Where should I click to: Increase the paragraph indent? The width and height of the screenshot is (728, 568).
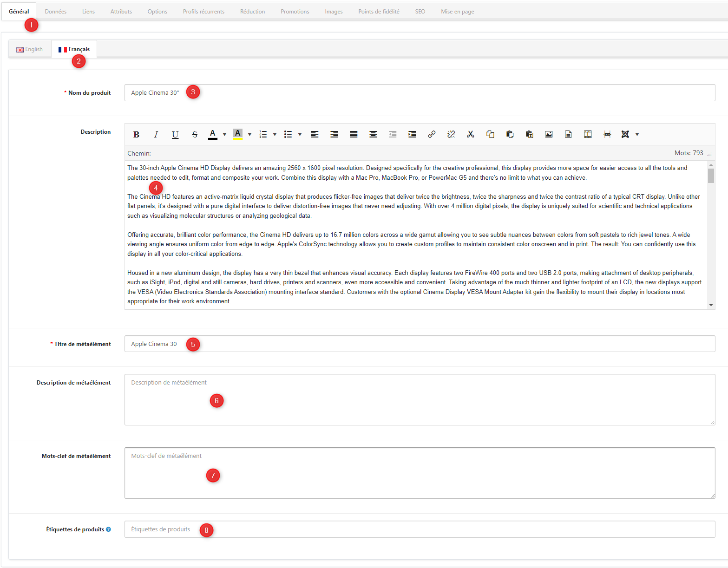click(x=412, y=135)
